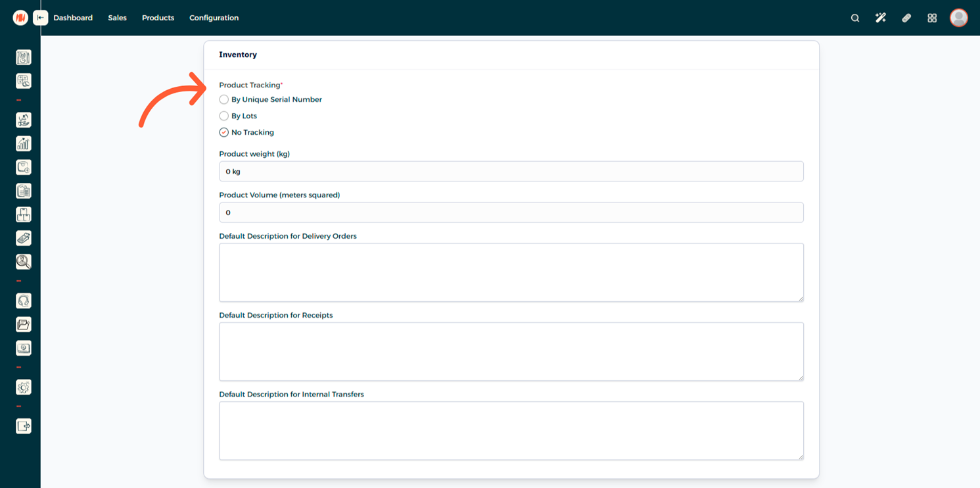Click the chain link icon in header

point(906,18)
